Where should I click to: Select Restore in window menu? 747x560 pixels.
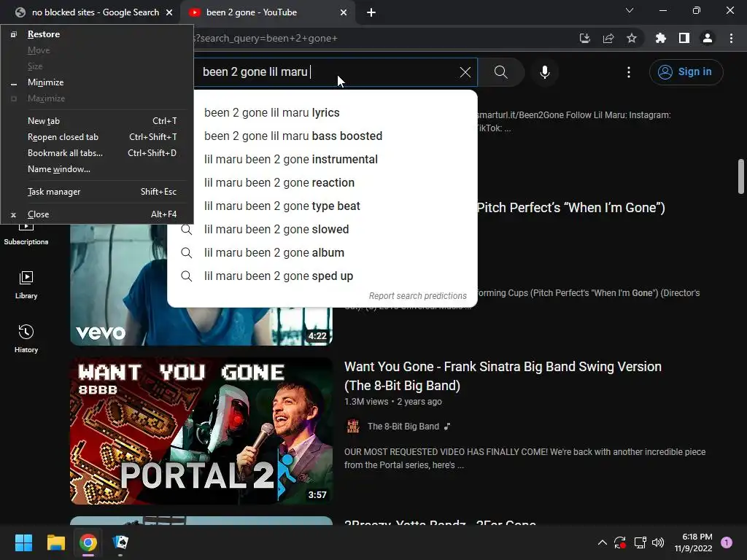pos(97,34)
